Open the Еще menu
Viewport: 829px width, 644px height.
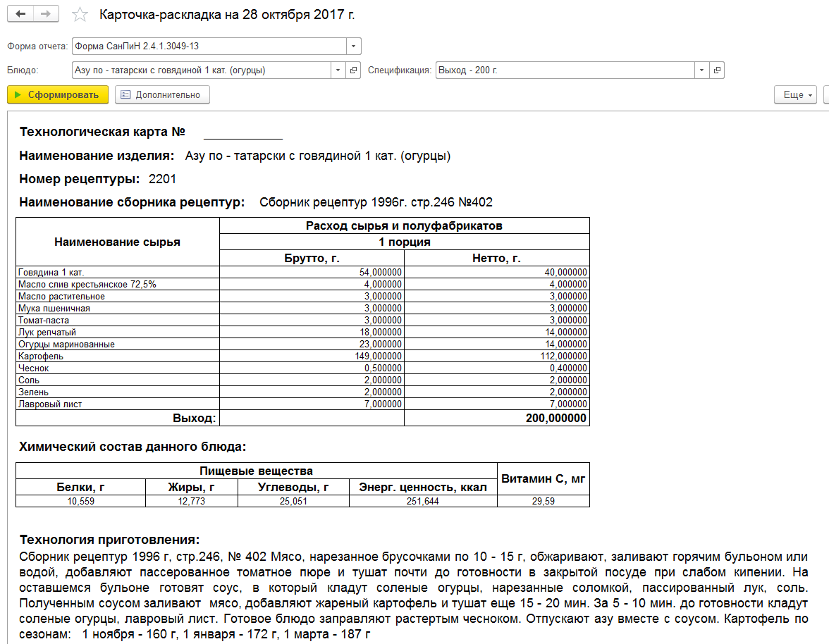(796, 94)
